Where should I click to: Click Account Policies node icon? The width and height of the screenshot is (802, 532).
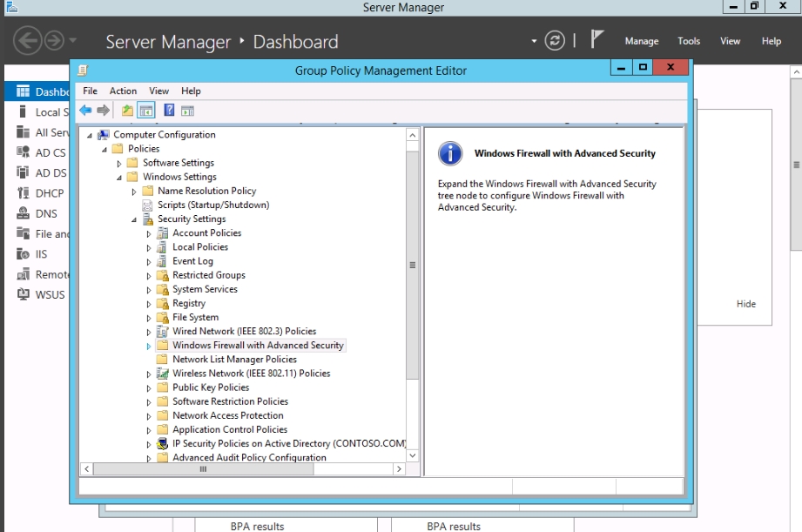(163, 233)
